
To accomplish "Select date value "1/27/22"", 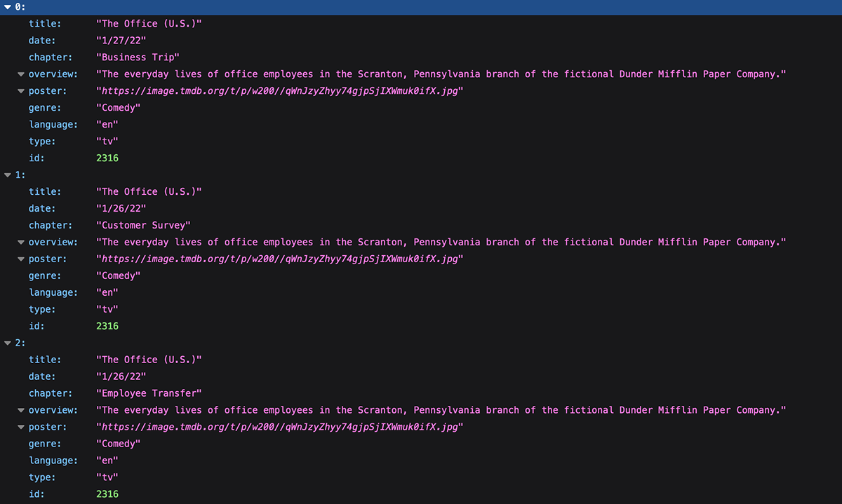I will [x=121, y=41].
